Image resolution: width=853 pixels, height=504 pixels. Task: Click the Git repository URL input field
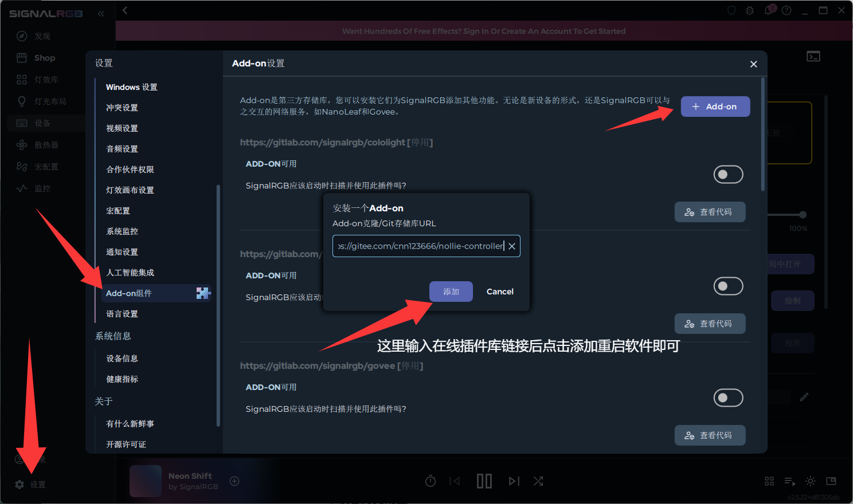[x=420, y=246]
